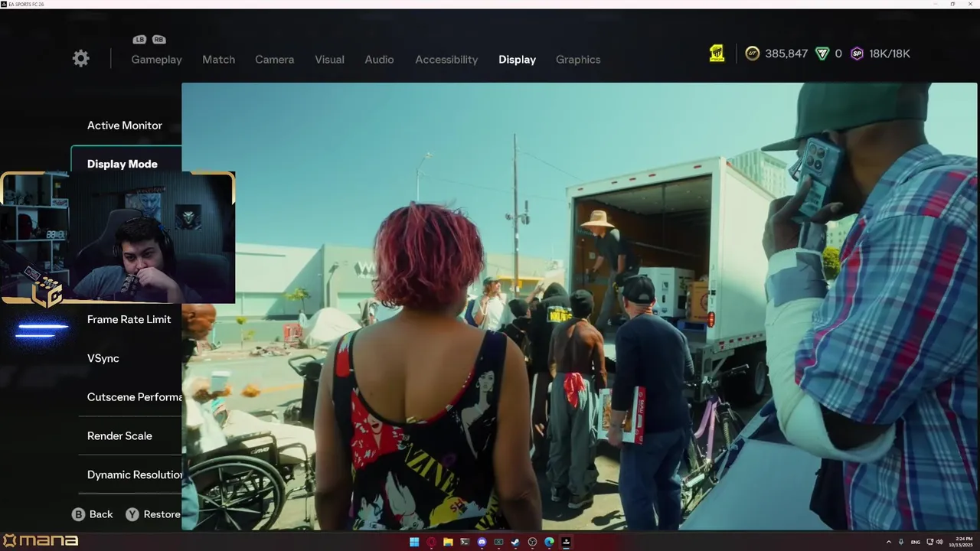Image resolution: width=980 pixels, height=551 pixels.
Task: Click the video preview of the truck scene
Action: coord(580,306)
